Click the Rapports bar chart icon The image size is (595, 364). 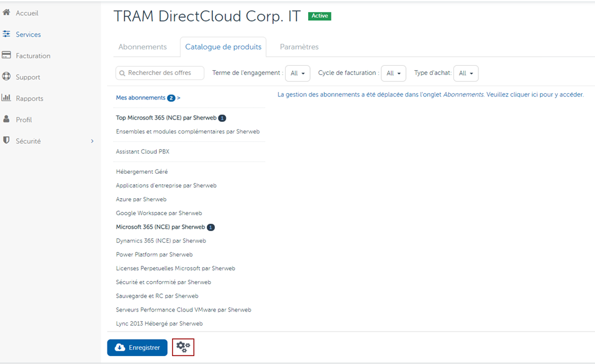point(6,98)
